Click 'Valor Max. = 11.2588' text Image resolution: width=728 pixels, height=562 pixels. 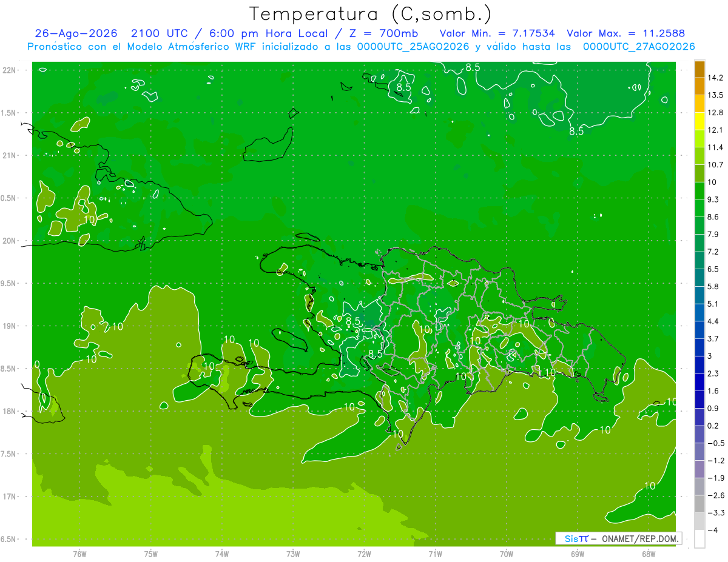pos(625,33)
